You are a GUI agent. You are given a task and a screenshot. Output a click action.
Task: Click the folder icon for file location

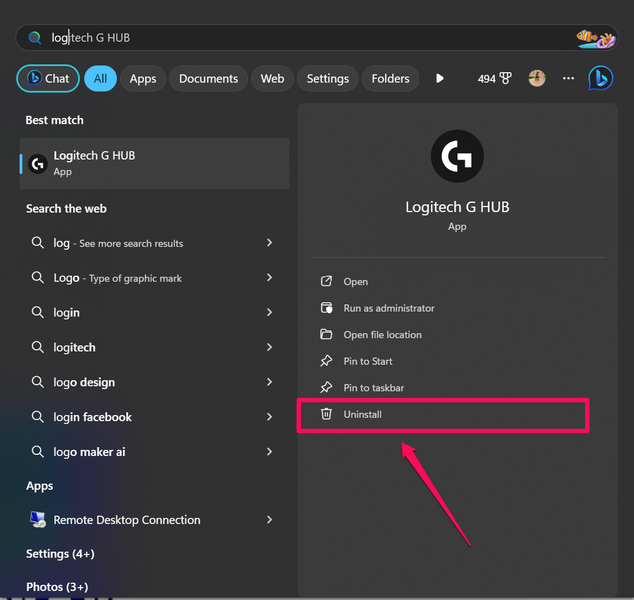pos(326,334)
